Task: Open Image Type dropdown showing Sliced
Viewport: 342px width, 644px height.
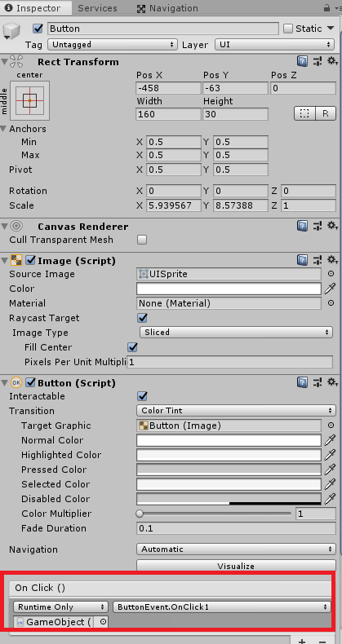Action: (236, 333)
